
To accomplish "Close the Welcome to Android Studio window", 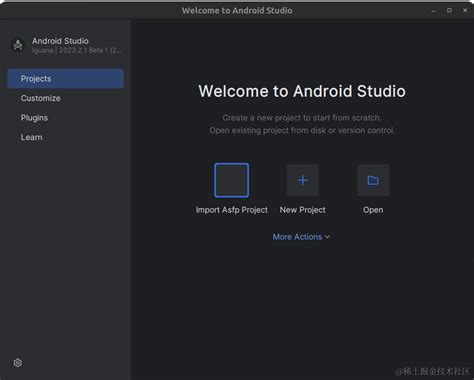I will pos(465,10).
